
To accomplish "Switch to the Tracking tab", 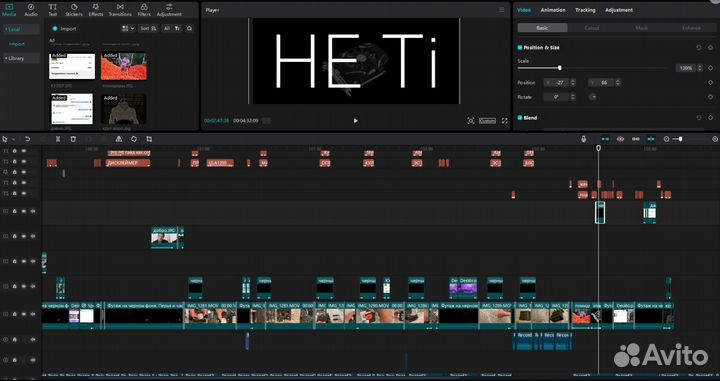I will point(585,10).
